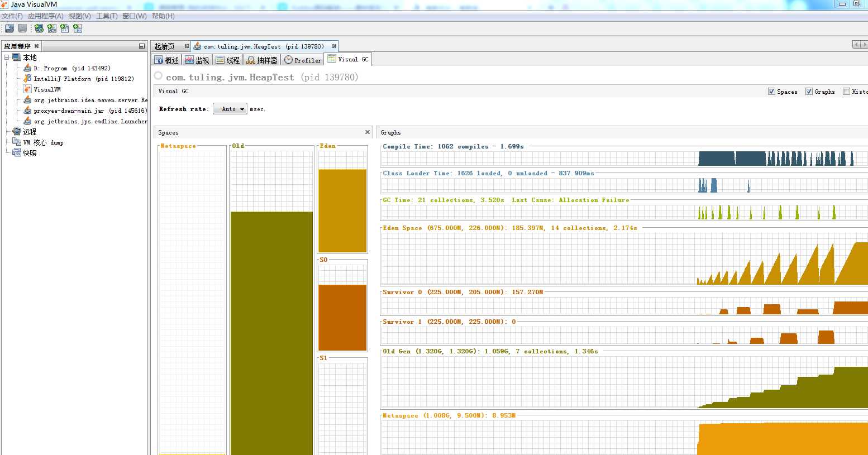Select the com.tuling.jvm.HeapTest document tab
Image resolution: width=868 pixels, height=455 pixels.
click(x=265, y=46)
